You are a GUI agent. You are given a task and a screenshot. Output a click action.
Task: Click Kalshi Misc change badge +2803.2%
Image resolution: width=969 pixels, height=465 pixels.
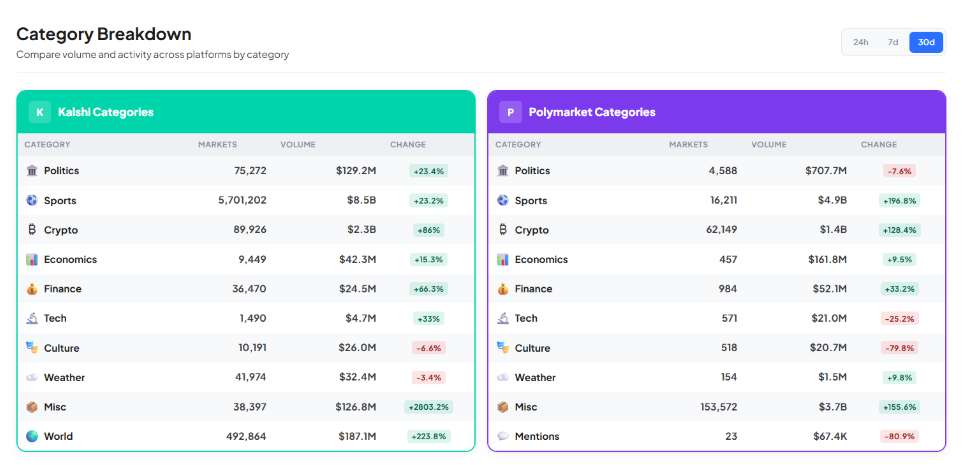(x=429, y=407)
